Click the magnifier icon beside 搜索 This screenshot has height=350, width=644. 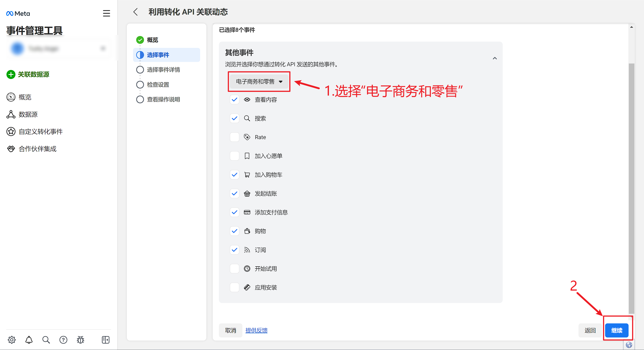coord(247,118)
